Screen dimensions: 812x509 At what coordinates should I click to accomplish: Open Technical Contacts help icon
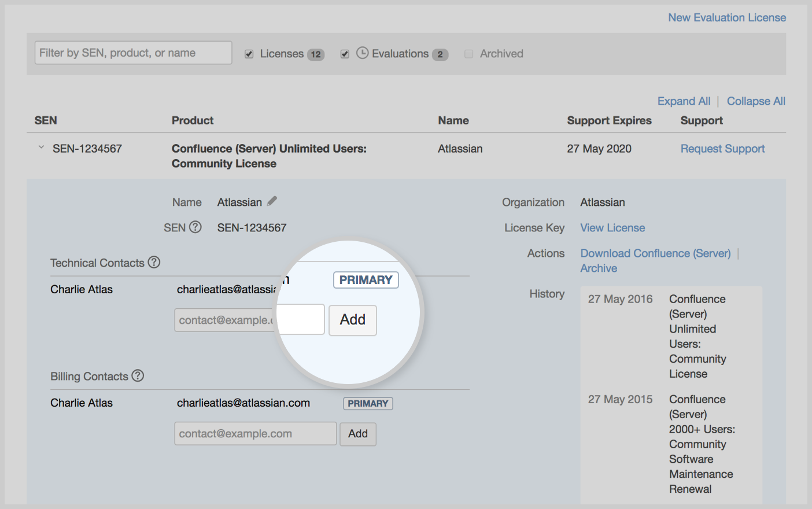pos(154,262)
